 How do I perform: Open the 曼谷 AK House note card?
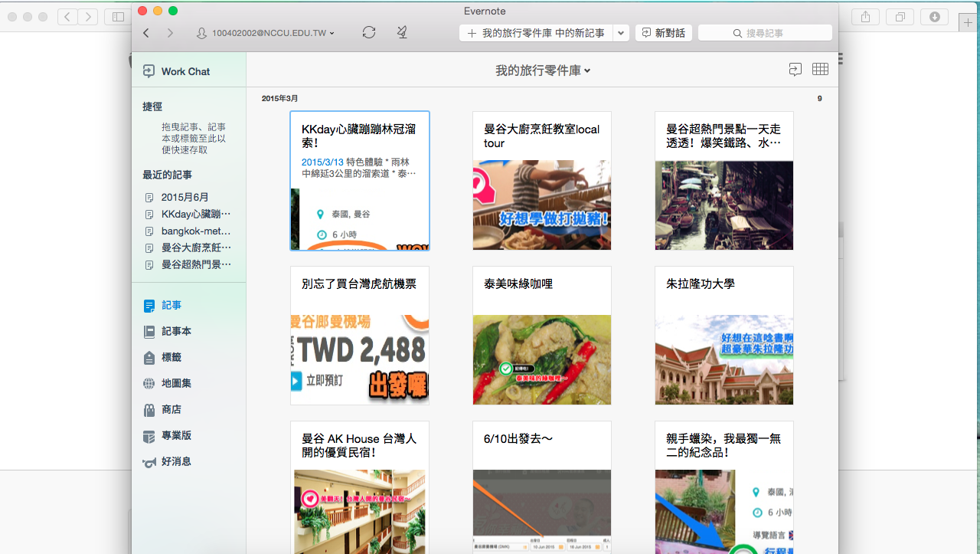click(360, 487)
